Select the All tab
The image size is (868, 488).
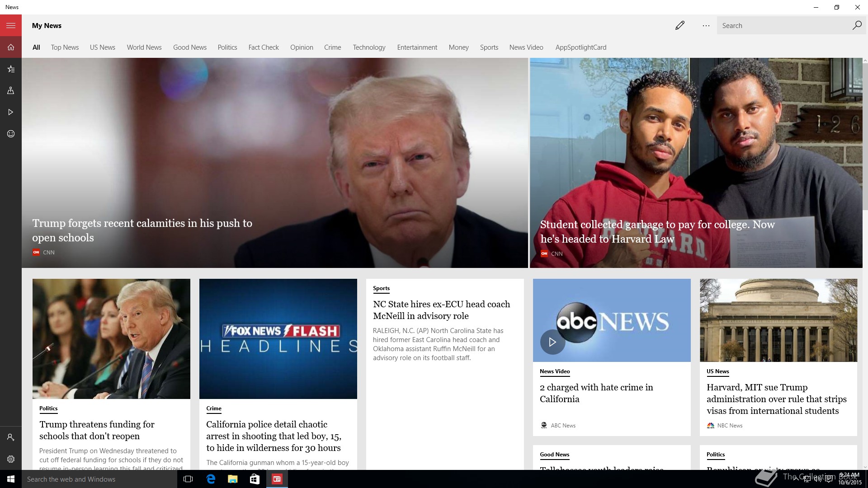36,47
